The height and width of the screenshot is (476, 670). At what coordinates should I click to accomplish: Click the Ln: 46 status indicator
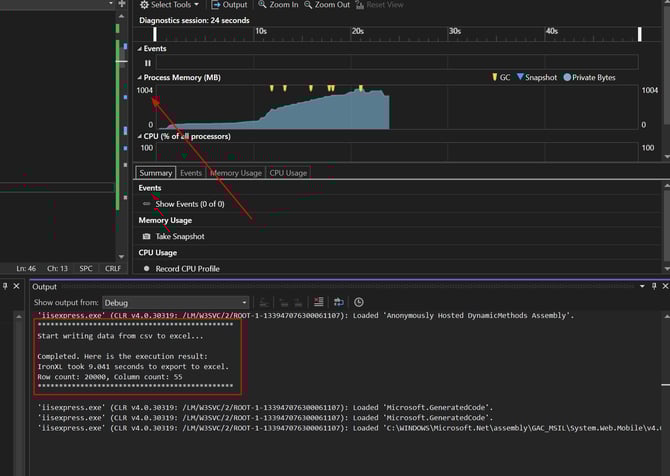coord(26,268)
